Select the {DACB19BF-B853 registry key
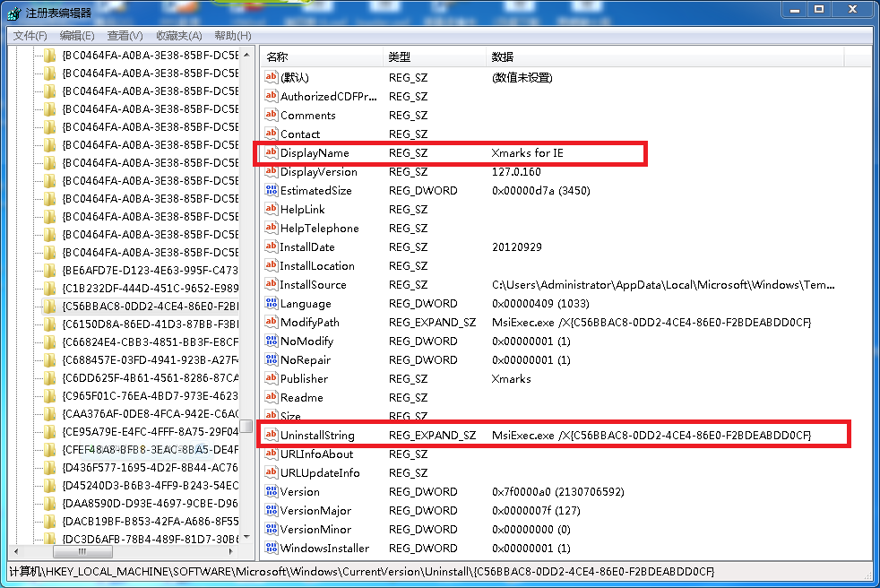Screen dimensions: 880x588 pos(151,521)
